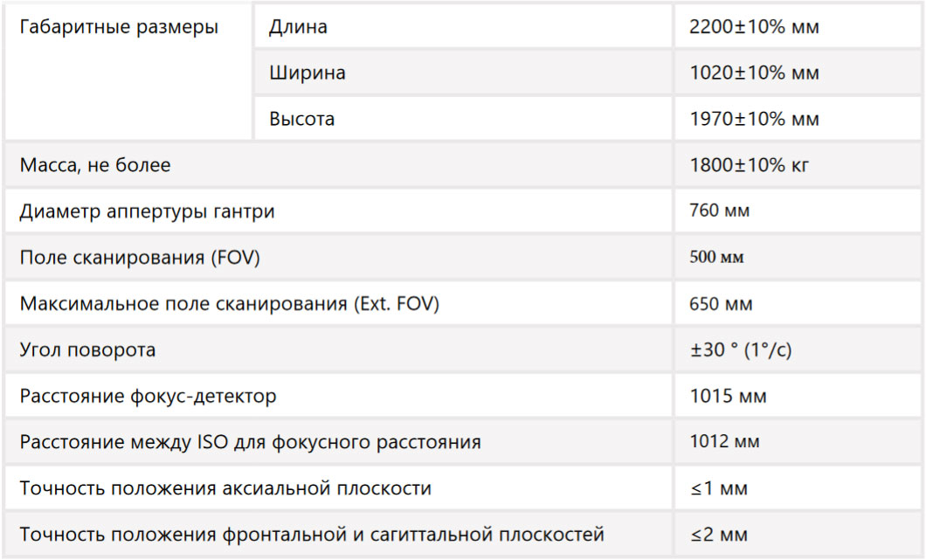Click the '1012 мм' value cell
The height and width of the screenshot is (560, 926).
pos(798,441)
